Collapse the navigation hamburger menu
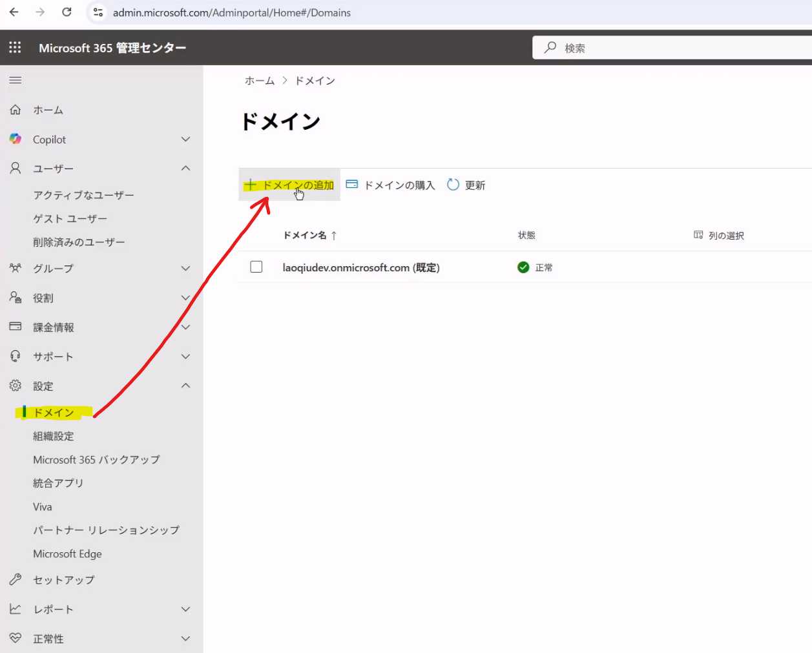This screenshot has height=653, width=812. pos(16,80)
